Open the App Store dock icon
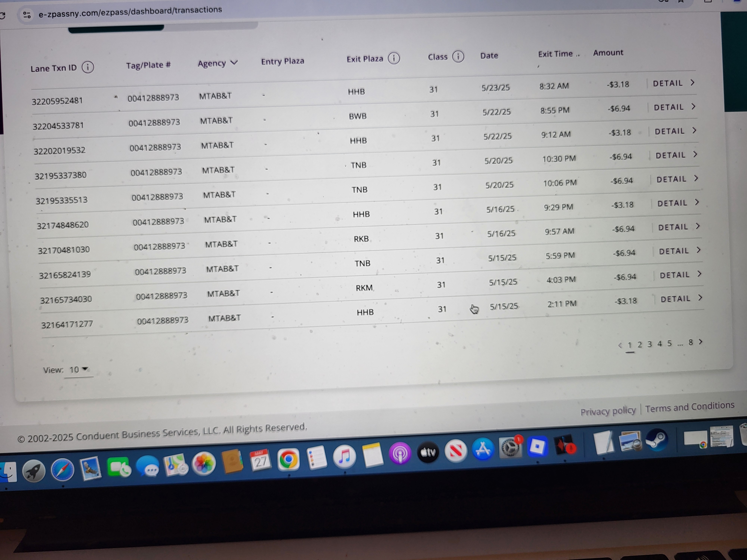Viewport: 747px width, 560px height. [483, 449]
